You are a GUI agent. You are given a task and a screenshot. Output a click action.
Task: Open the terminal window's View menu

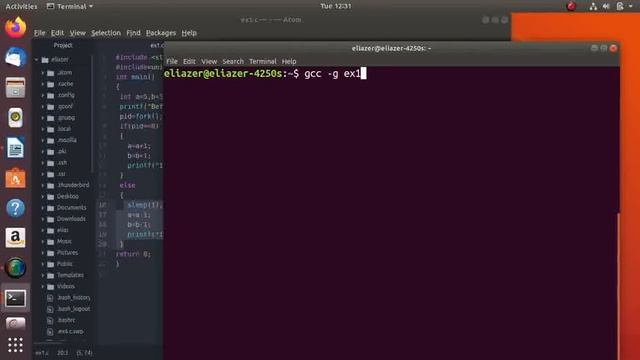click(209, 61)
